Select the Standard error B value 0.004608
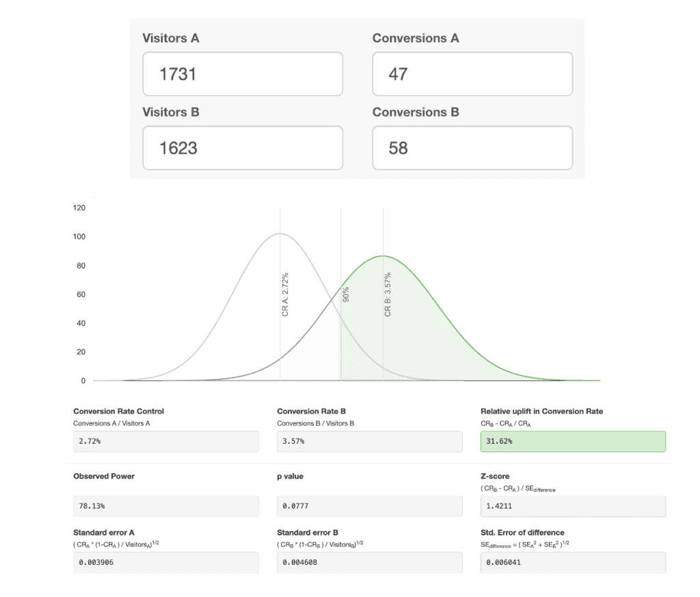700x597 pixels. [x=369, y=562]
